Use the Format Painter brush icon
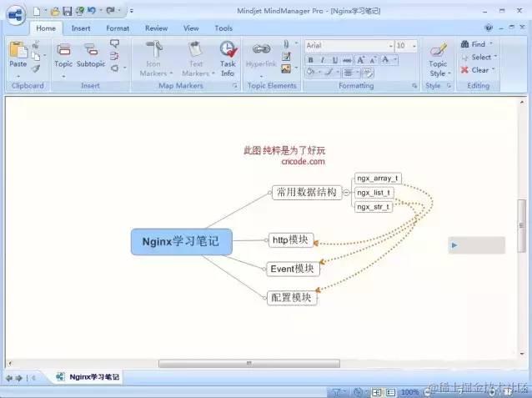 36,68
